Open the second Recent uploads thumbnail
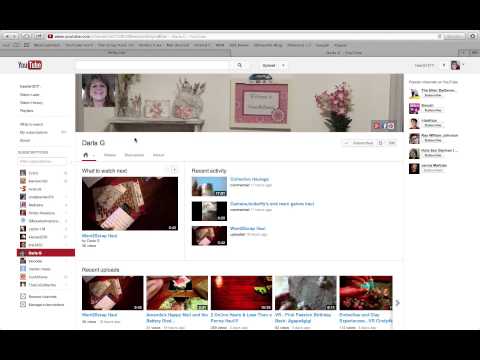480x360 pixels. click(x=177, y=293)
